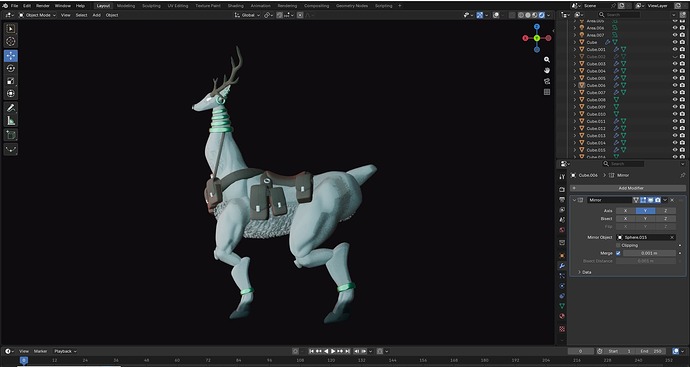The image size is (690, 367).
Task: Click the viewport pan hand icon
Action: [547, 70]
